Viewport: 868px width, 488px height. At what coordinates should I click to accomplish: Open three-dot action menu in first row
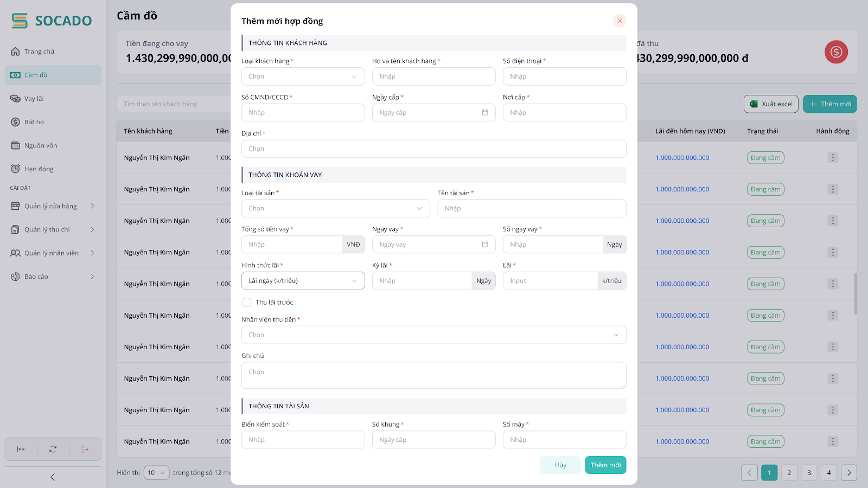(833, 158)
